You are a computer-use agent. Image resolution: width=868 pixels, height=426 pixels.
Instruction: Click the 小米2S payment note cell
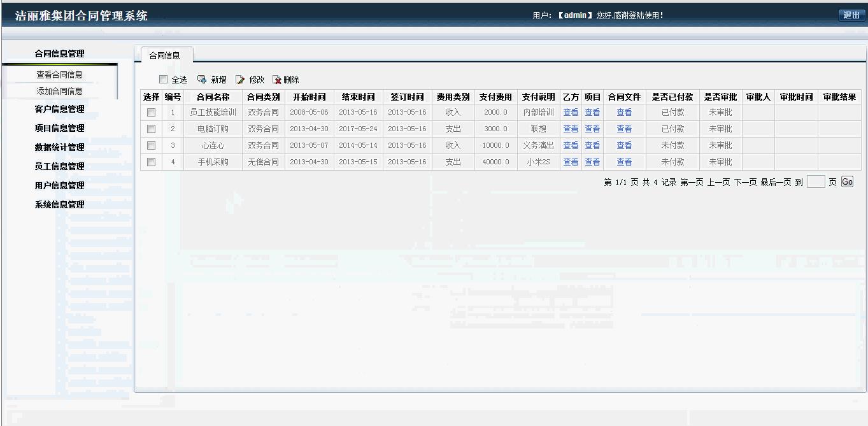[x=538, y=162]
